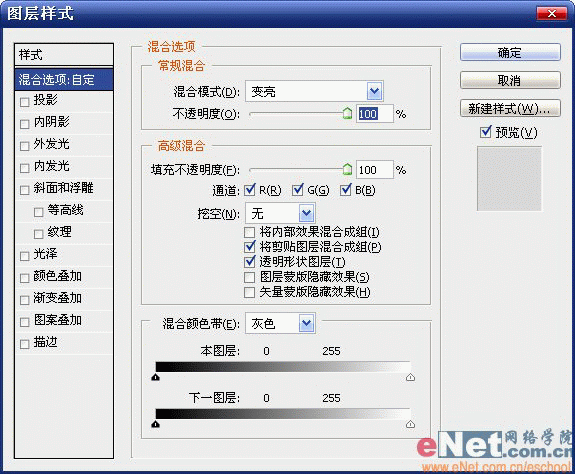Toggle the G(G) channel checkbox

pos(298,190)
